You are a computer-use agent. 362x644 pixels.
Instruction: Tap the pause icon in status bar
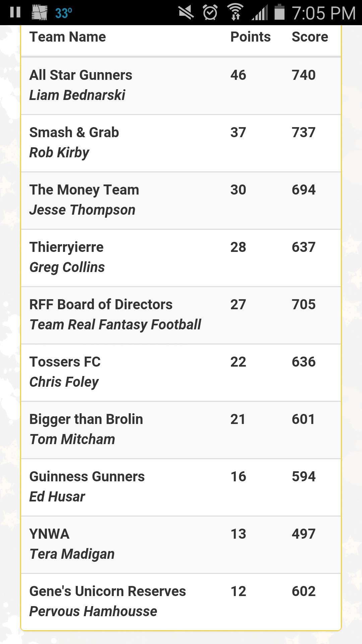point(15,13)
